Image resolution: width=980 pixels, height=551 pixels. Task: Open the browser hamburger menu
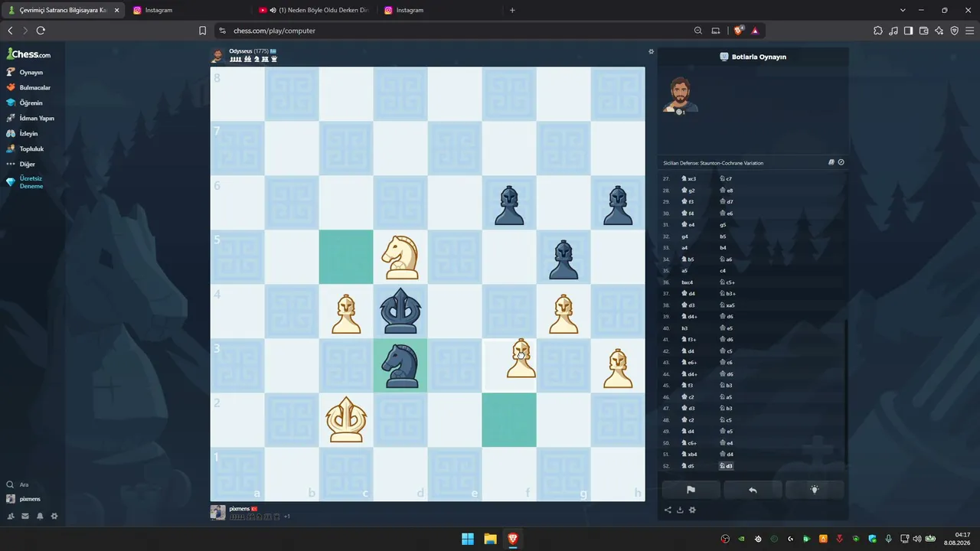click(x=969, y=31)
